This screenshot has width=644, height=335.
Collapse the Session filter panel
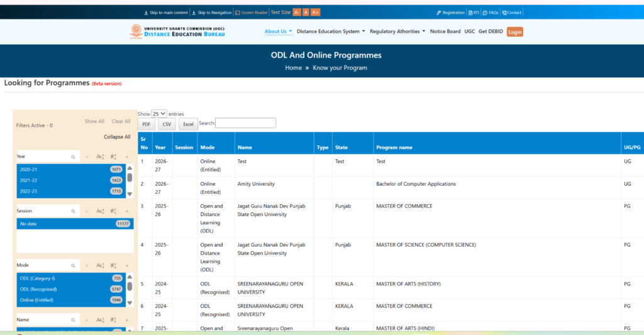coord(127,212)
